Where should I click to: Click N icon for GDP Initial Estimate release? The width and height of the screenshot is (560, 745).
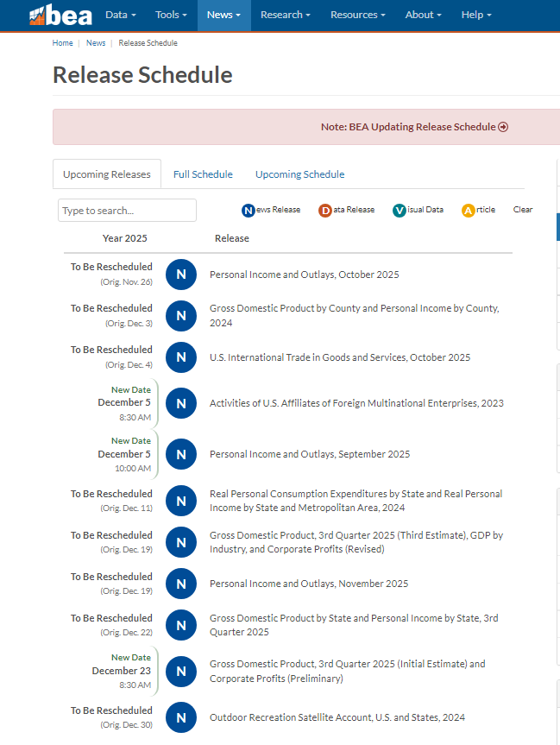[x=181, y=672]
